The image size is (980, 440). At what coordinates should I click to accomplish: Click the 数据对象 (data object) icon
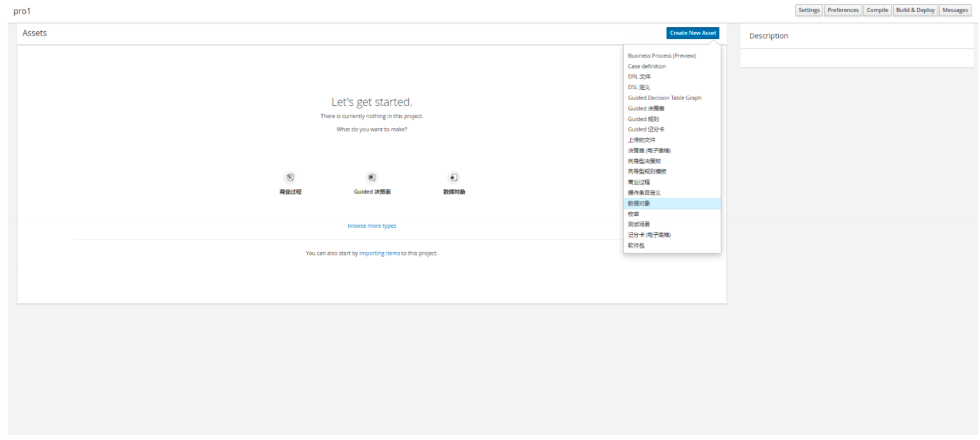point(453,177)
